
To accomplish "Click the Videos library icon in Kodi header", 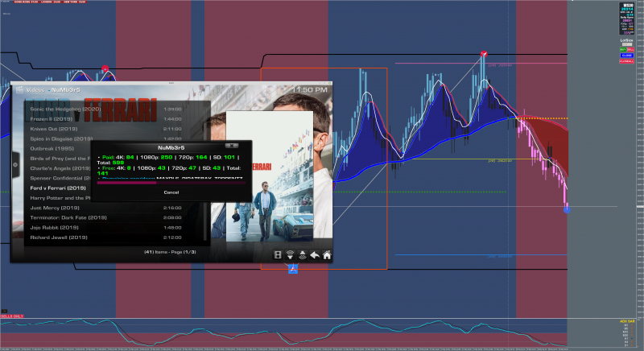I will pos(19,90).
